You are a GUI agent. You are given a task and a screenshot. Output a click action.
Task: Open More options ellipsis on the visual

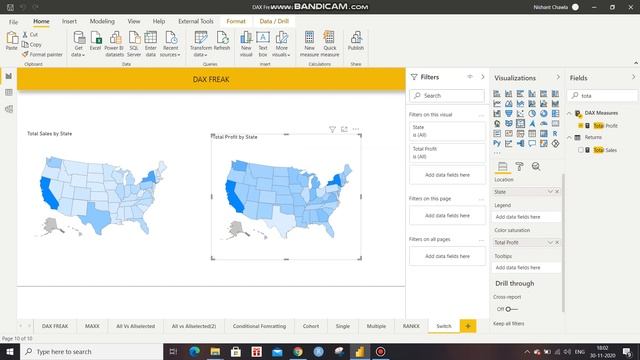point(356,129)
